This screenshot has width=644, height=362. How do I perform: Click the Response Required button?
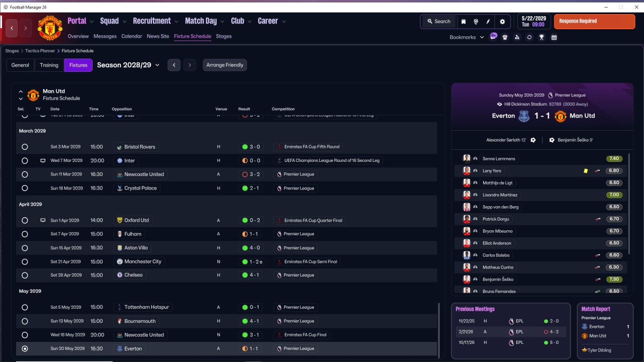(594, 22)
